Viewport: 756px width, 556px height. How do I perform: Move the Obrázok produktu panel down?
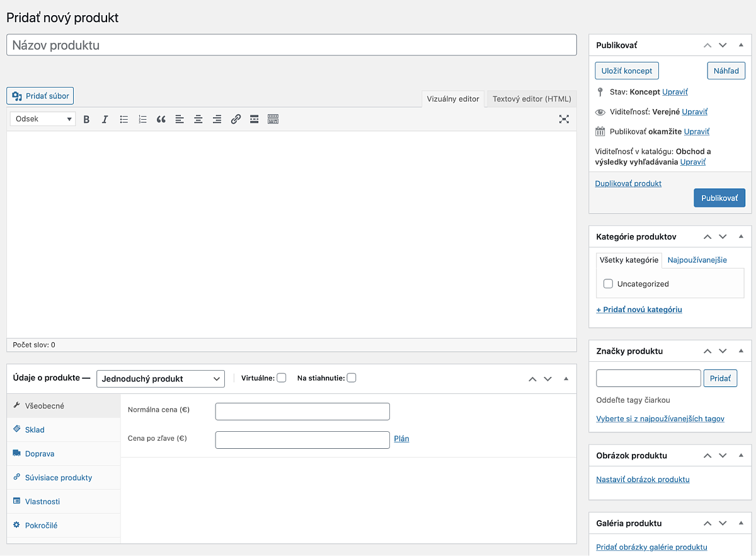coord(723,456)
